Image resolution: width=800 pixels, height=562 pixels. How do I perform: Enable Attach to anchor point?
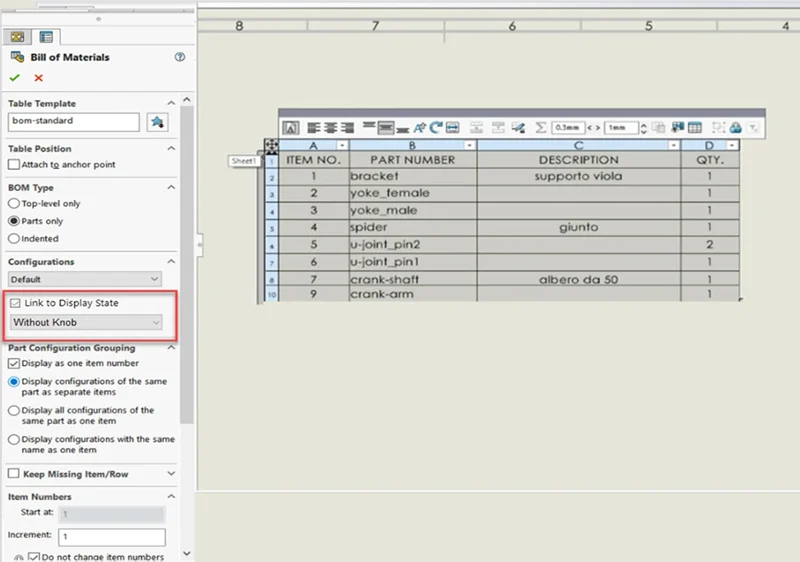pos(14,164)
